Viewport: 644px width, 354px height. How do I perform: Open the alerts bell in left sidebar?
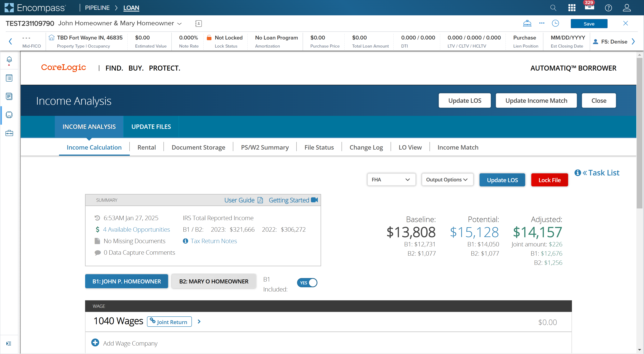coord(9,60)
